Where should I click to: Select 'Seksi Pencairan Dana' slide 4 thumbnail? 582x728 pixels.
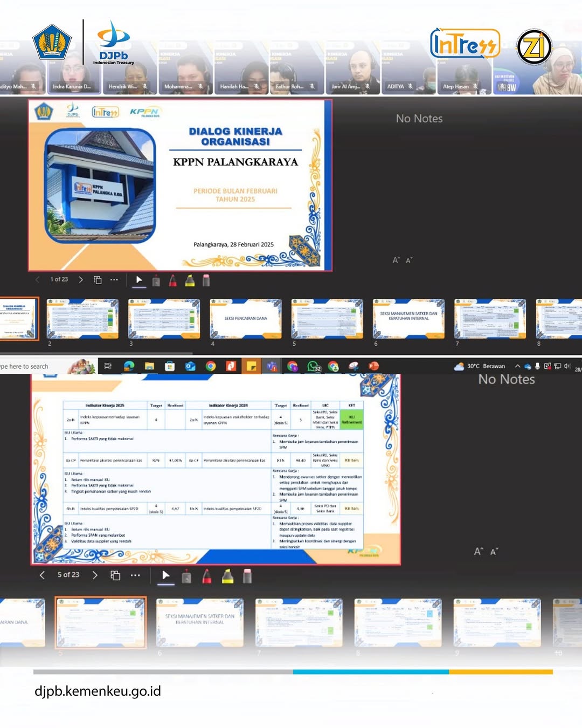click(x=246, y=319)
